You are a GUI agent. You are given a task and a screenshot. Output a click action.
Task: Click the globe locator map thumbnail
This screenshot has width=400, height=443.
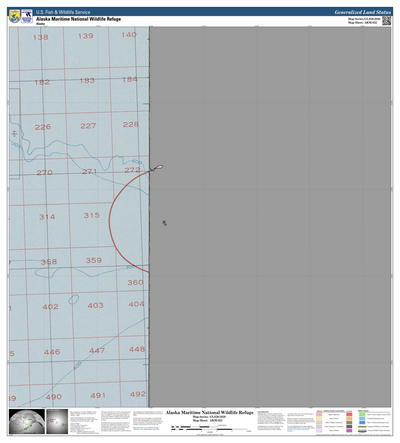27,421
